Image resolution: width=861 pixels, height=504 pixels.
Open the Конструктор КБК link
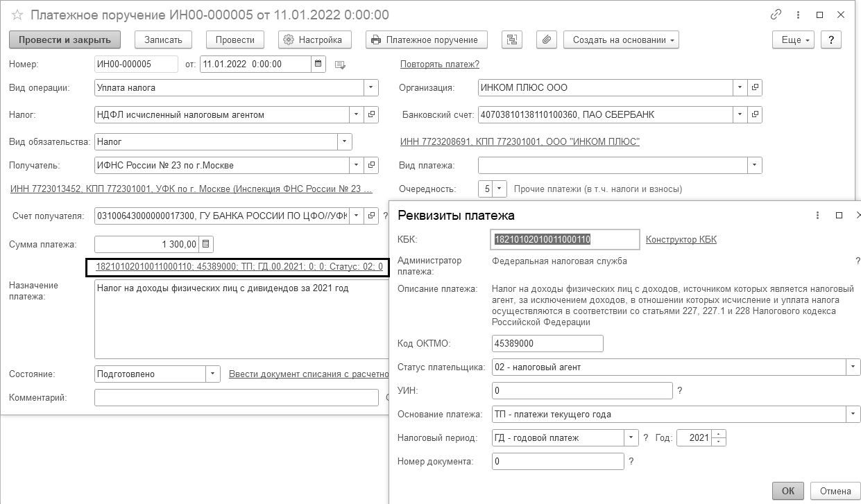[681, 239]
